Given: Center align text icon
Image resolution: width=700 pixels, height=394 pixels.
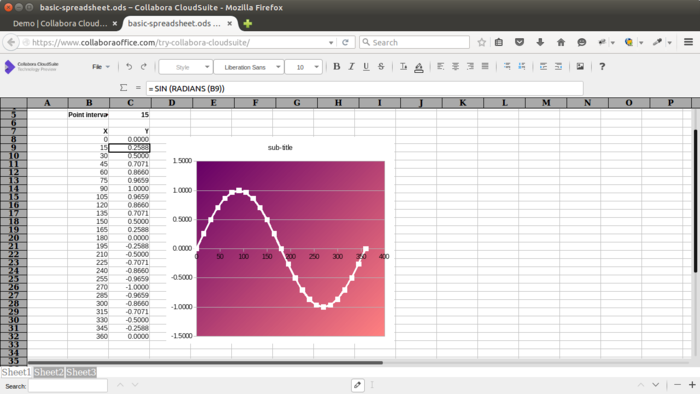Looking at the screenshot, I should click(455, 66).
